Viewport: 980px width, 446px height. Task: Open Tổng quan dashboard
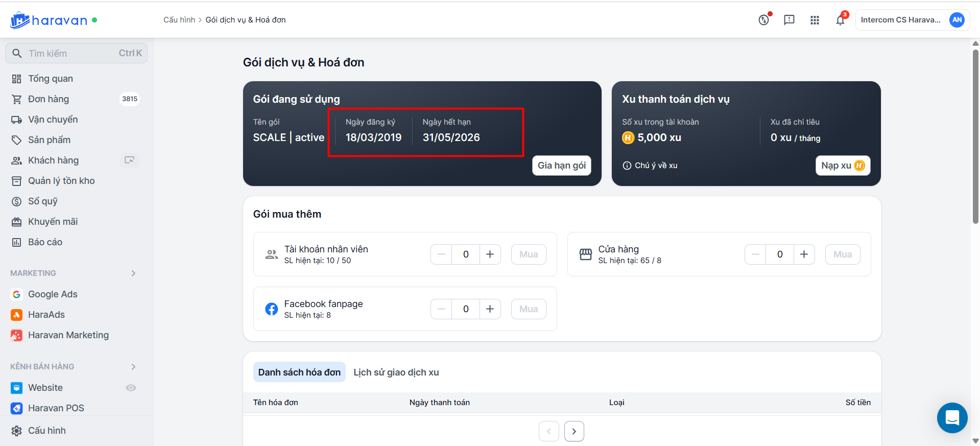click(x=51, y=79)
